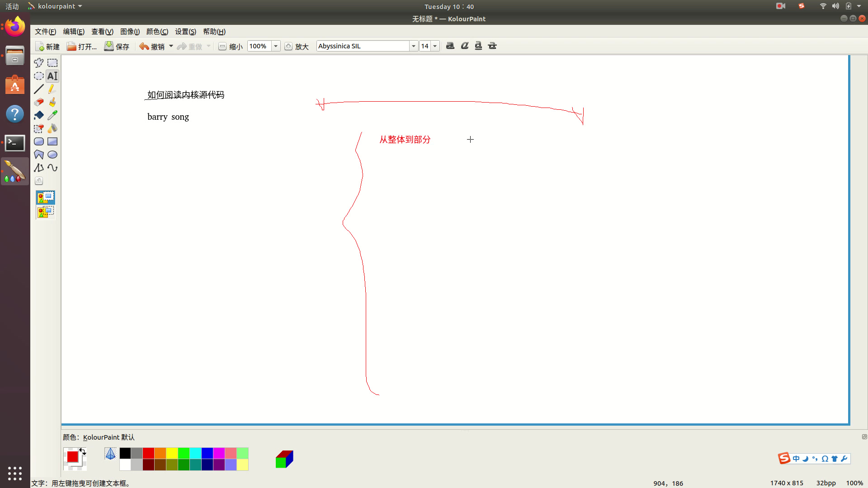Viewport: 868px width, 488px height.
Task: Select the Curve tool
Action: (52, 168)
